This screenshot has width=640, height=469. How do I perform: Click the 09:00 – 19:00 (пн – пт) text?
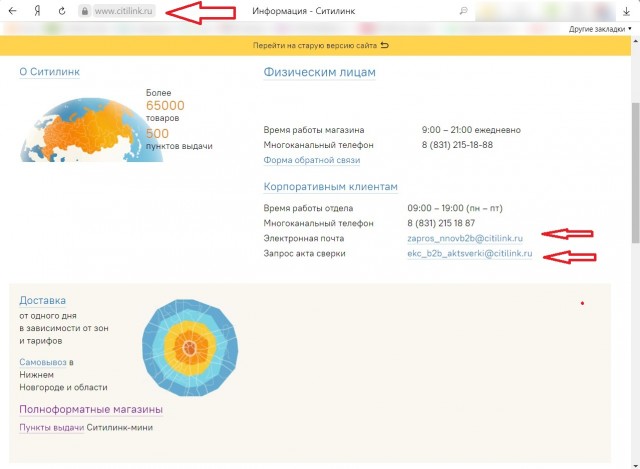455,208
